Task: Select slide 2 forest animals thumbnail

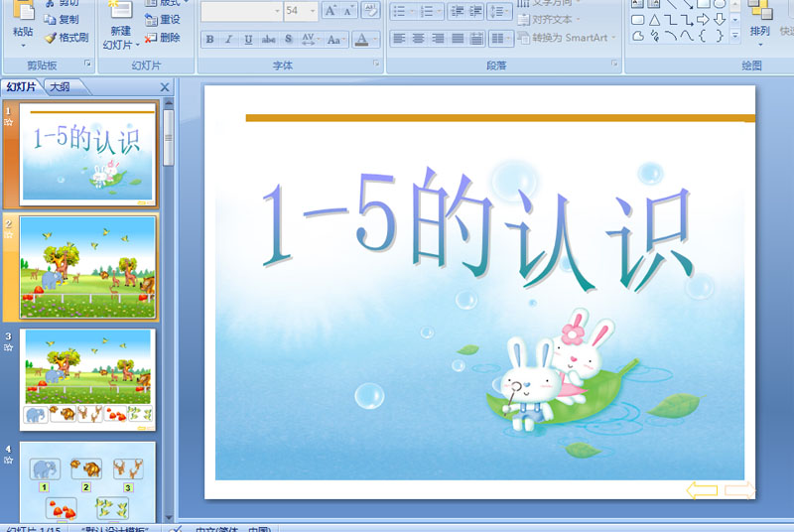Action: (x=87, y=267)
